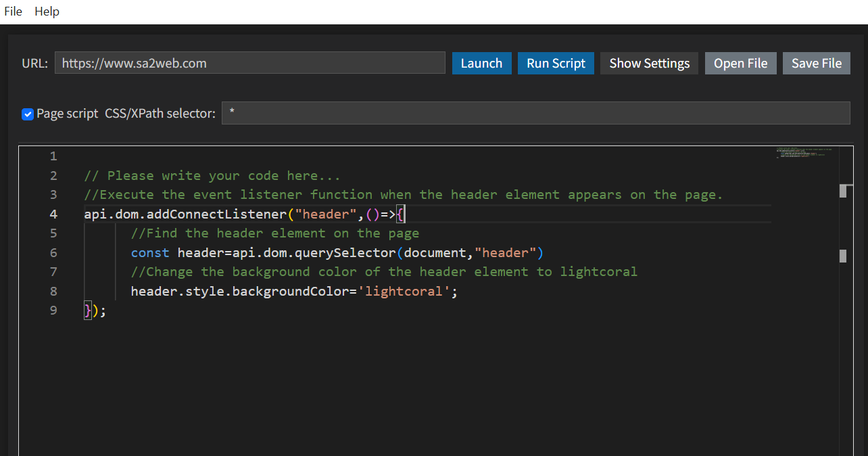
Task: Click the Save File button
Action: coord(817,63)
